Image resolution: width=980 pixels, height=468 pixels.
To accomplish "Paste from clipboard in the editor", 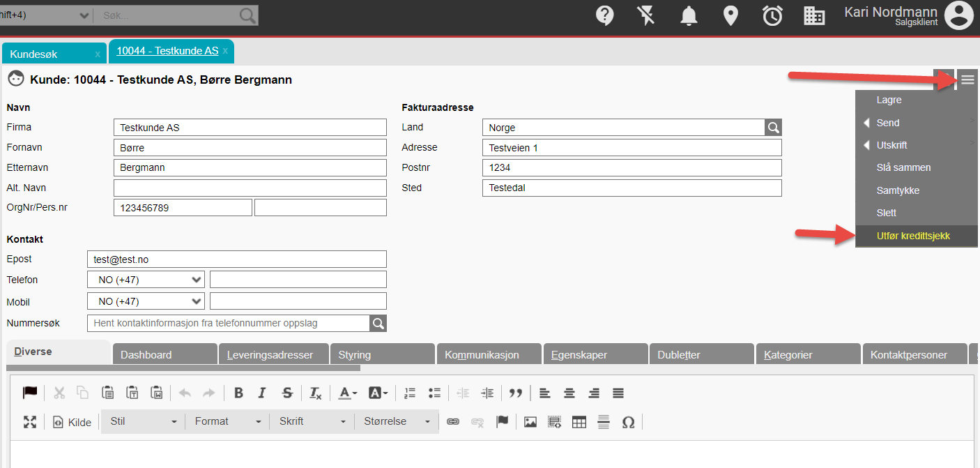I will point(108,393).
